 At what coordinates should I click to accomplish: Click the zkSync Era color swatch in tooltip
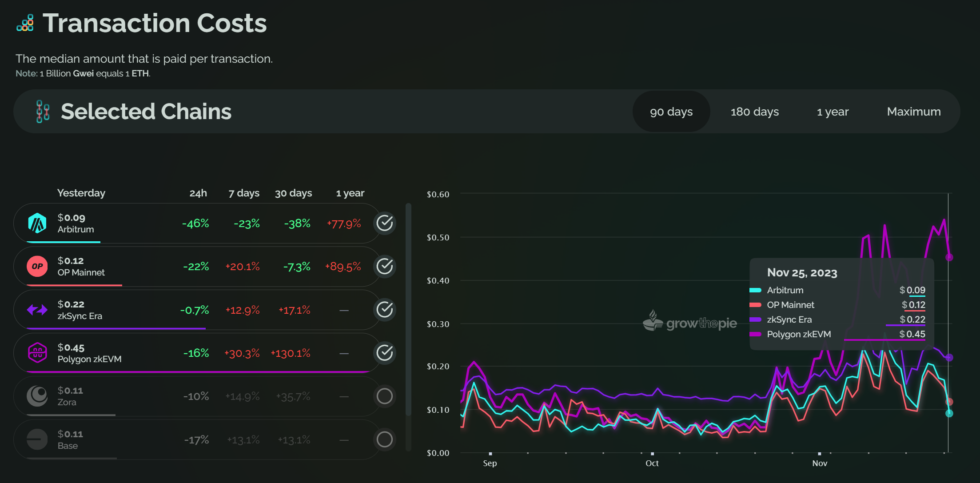(755, 319)
